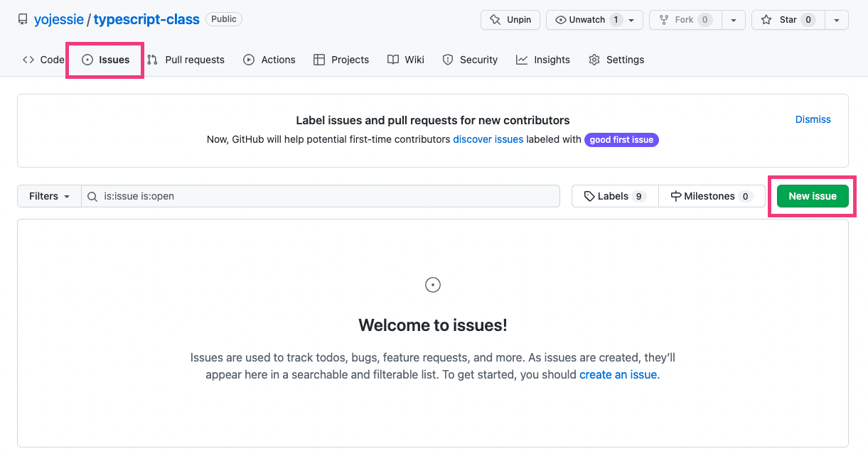Click the eye icon on Unwatch
The height and width of the screenshot is (456, 868).
tap(560, 20)
